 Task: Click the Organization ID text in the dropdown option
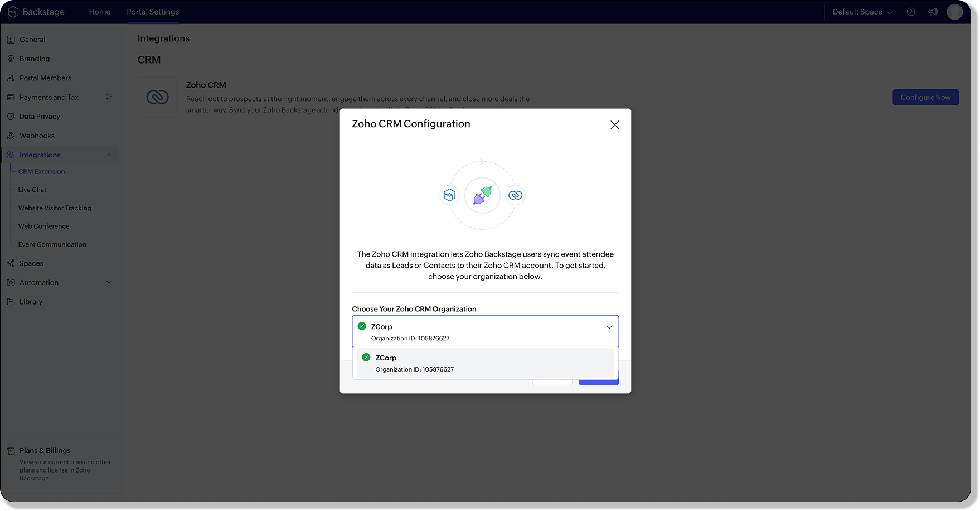point(415,369)
